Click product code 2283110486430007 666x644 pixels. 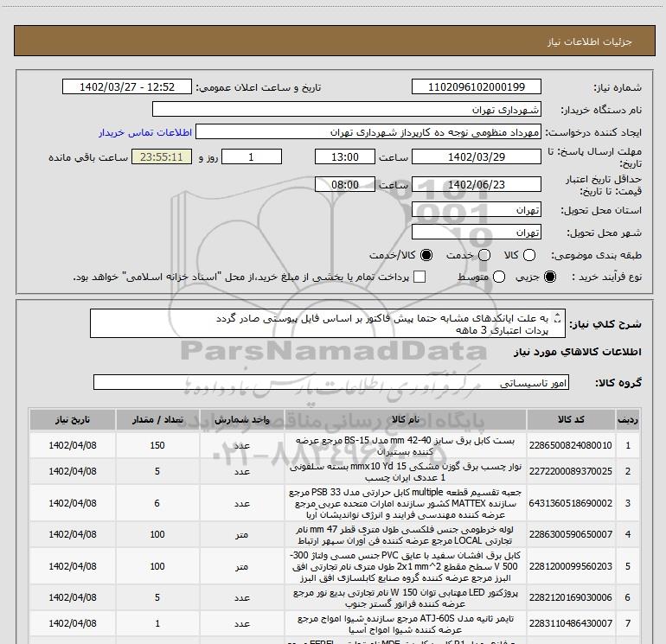click(x=571, y=623)
